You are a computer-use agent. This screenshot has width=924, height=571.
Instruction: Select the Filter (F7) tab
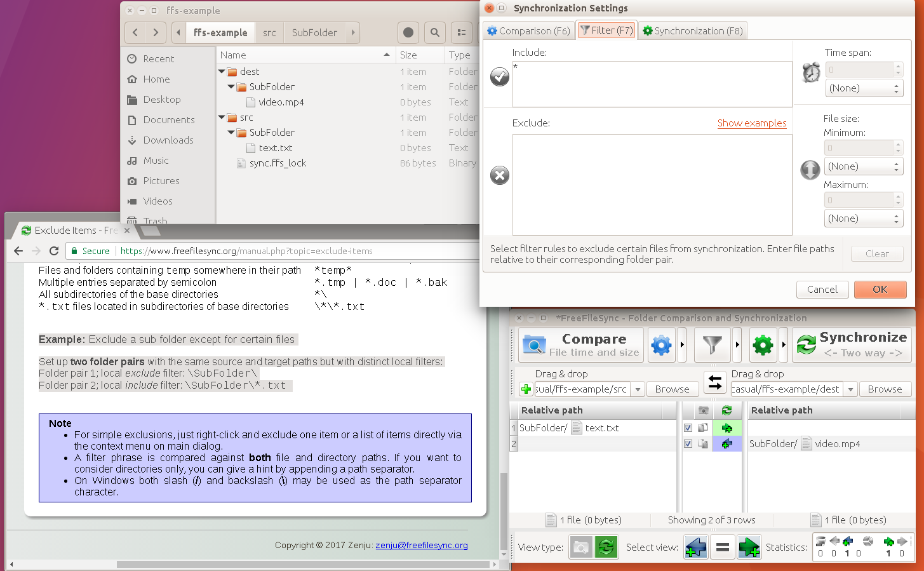(x=606, y=30)
